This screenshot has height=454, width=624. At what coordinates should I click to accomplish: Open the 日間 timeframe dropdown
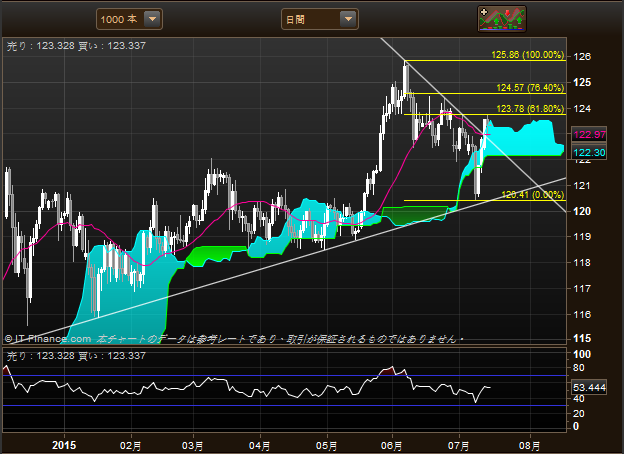point(320,19)
